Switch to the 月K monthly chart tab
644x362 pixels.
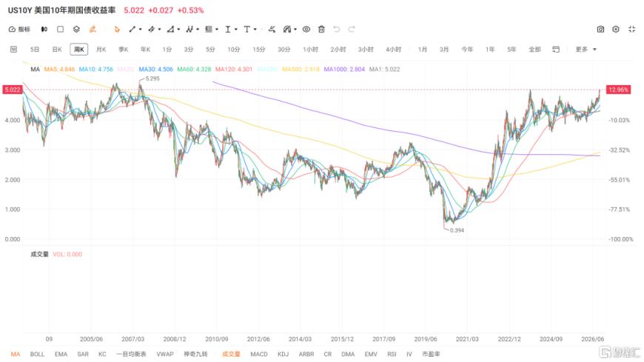coord(101,50)
